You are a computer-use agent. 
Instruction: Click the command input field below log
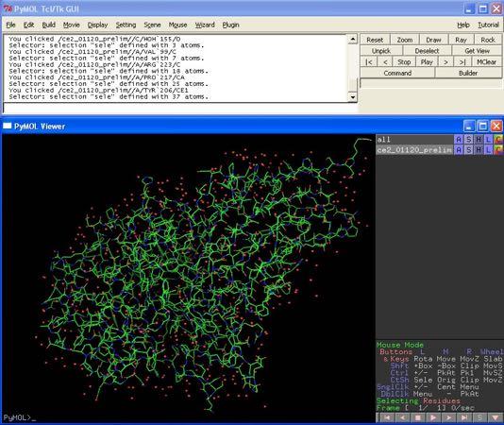(x=180, y=108)
